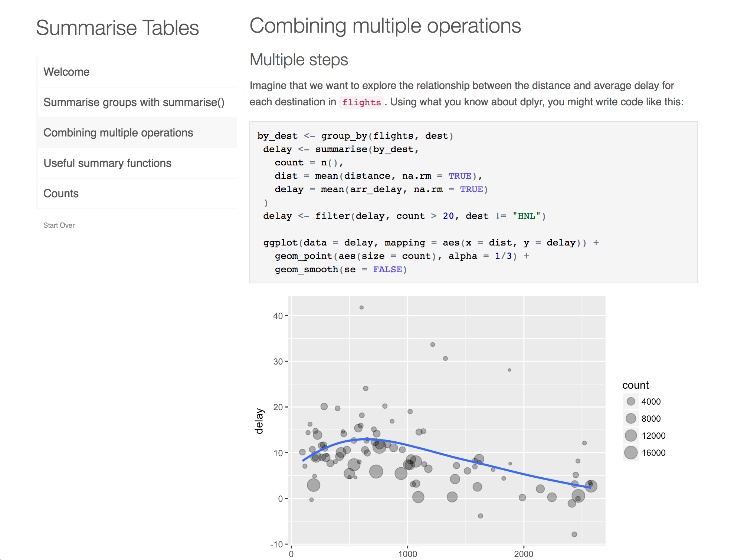734x560 pixels.
Task: Click the count legend title
Action: point(635,385)
